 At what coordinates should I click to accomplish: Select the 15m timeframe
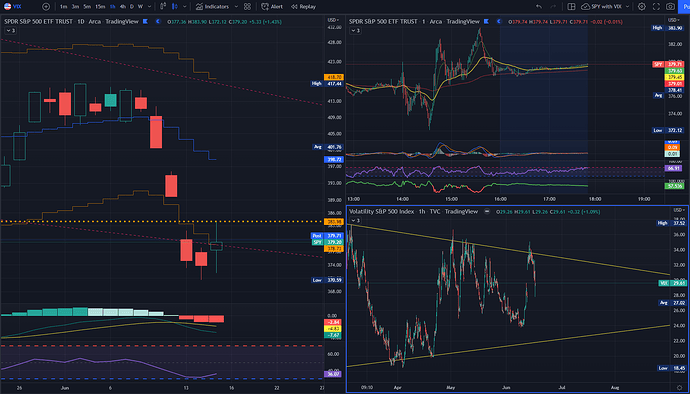coord(100,7)
